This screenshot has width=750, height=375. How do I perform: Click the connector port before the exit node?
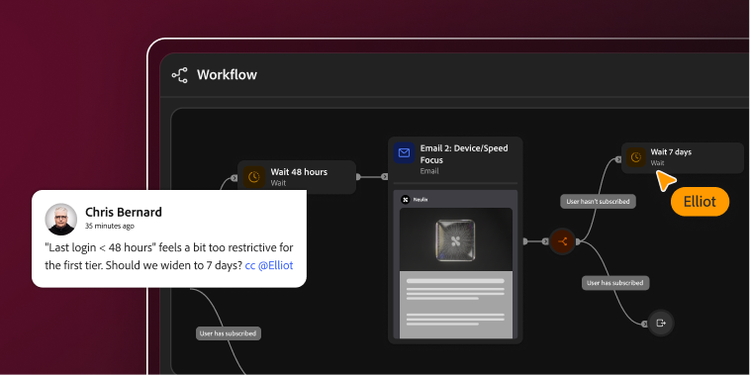click(x=644, y=324)
